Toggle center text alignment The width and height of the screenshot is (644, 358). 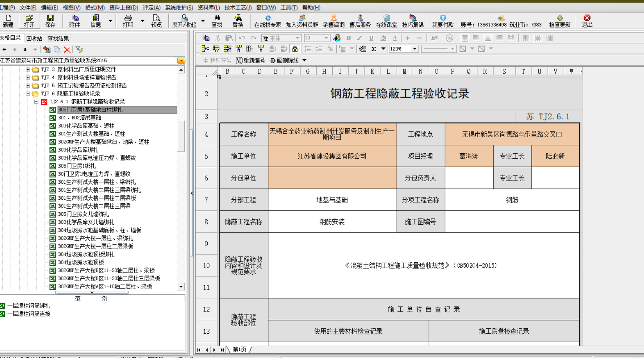coord(487,38)
